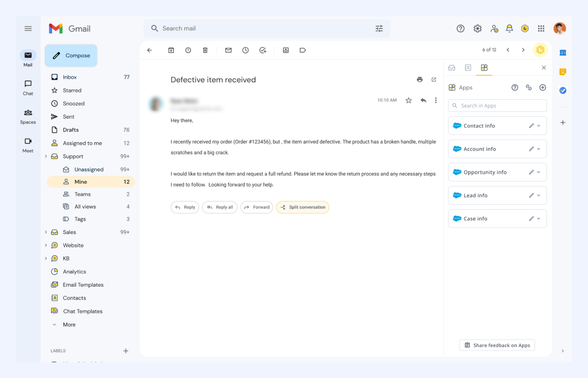Click the Move to icon
Viewport: 588px width, 378px height.
(x=286, y=50)
